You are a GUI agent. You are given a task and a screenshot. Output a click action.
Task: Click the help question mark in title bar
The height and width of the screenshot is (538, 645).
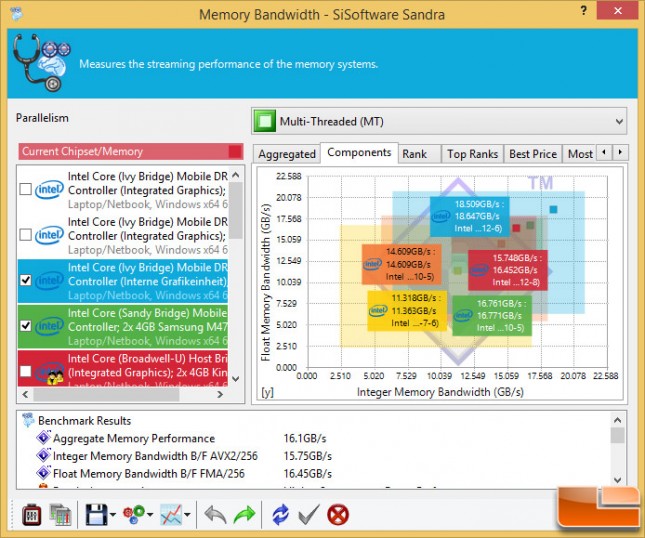(x=583, y=11)
